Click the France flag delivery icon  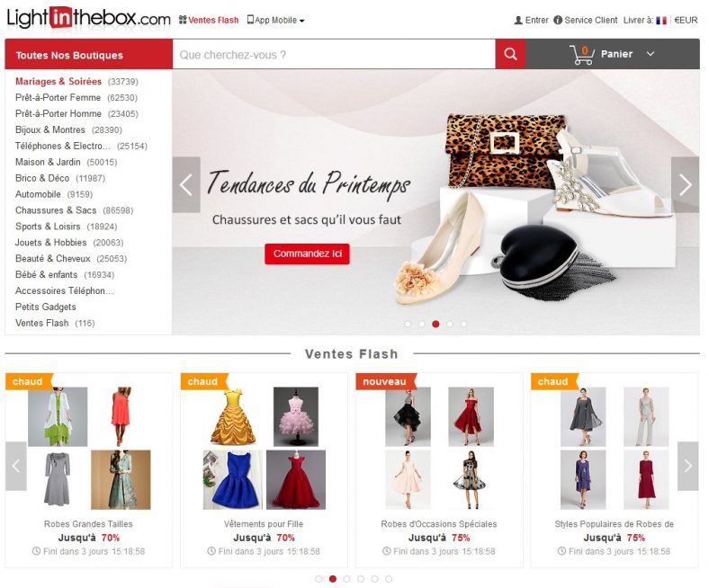(x=661, y=21)
